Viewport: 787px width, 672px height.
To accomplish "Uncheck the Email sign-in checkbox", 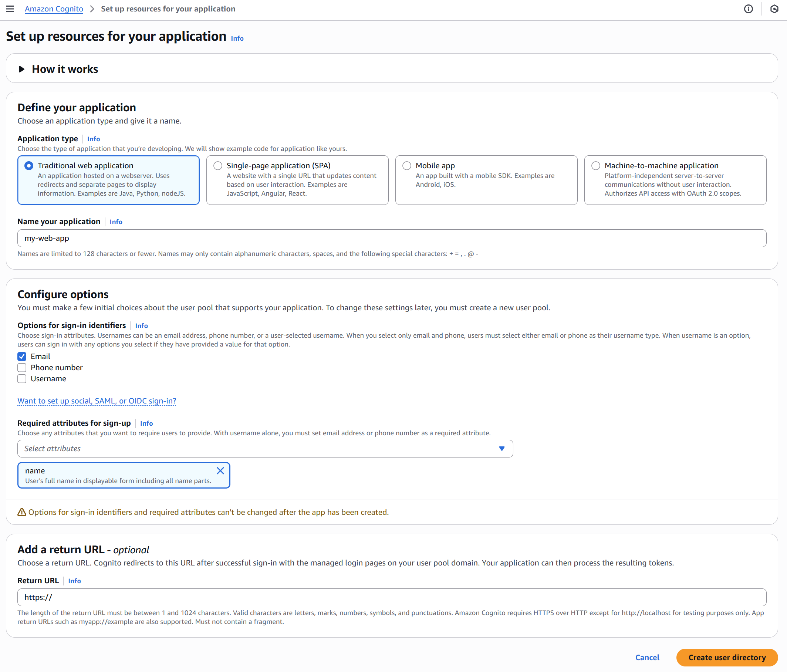I will tap(22, 356).
